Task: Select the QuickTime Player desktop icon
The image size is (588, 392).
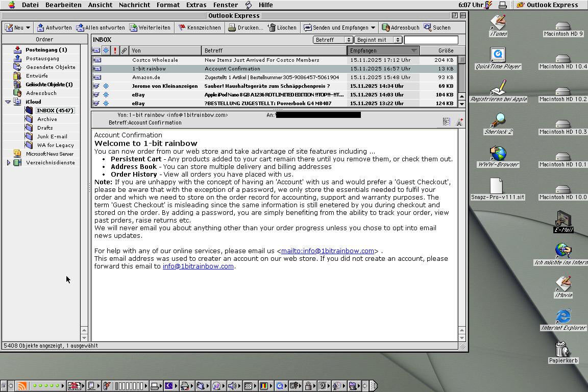Action: point(498,59)
